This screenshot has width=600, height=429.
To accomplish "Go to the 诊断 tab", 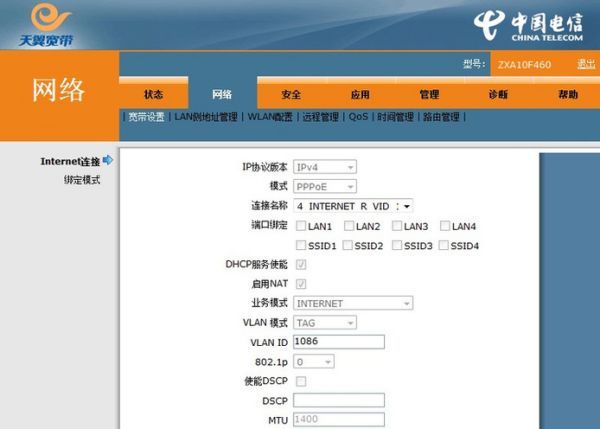I will 498,95.
